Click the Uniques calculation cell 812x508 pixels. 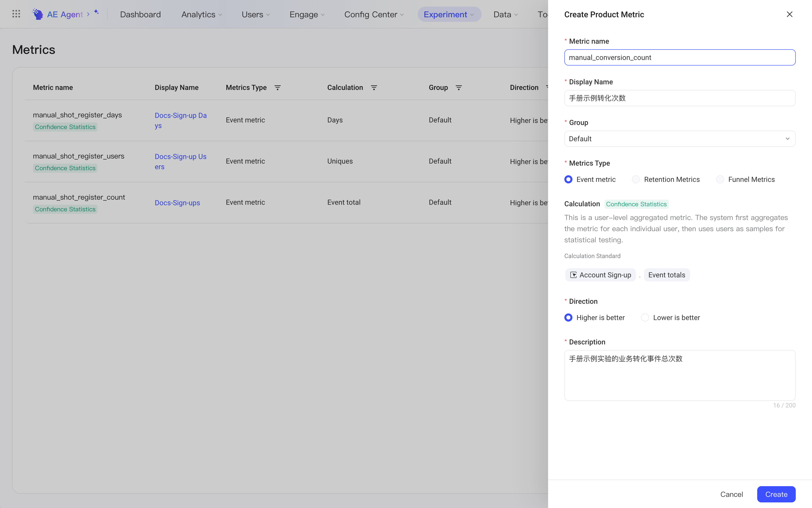pos(340,161)
